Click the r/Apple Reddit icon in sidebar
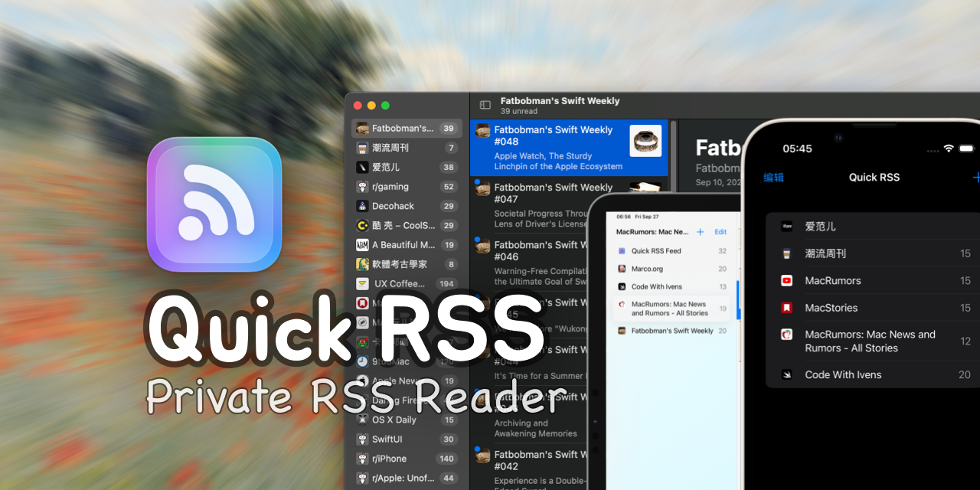Viewport: 980px width, 490px height. pos(362,478)
